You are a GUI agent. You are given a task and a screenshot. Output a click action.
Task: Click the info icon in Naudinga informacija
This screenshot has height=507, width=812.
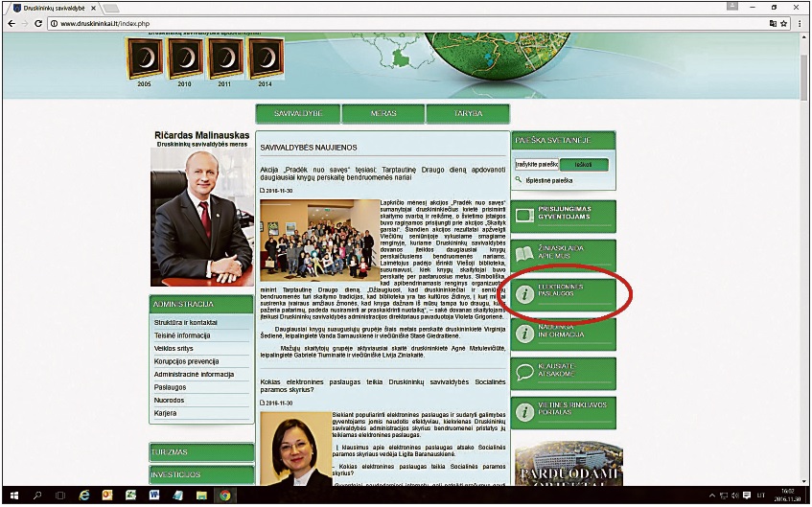pos(524,334)
